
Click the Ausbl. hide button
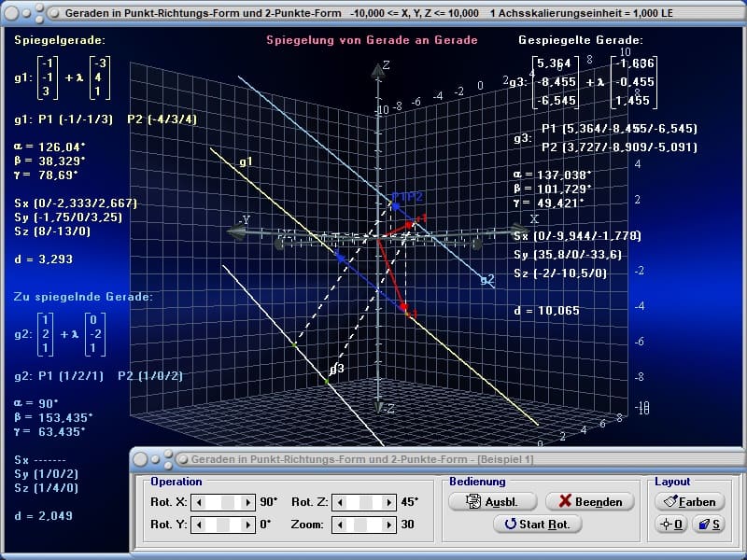pos(493,501)
